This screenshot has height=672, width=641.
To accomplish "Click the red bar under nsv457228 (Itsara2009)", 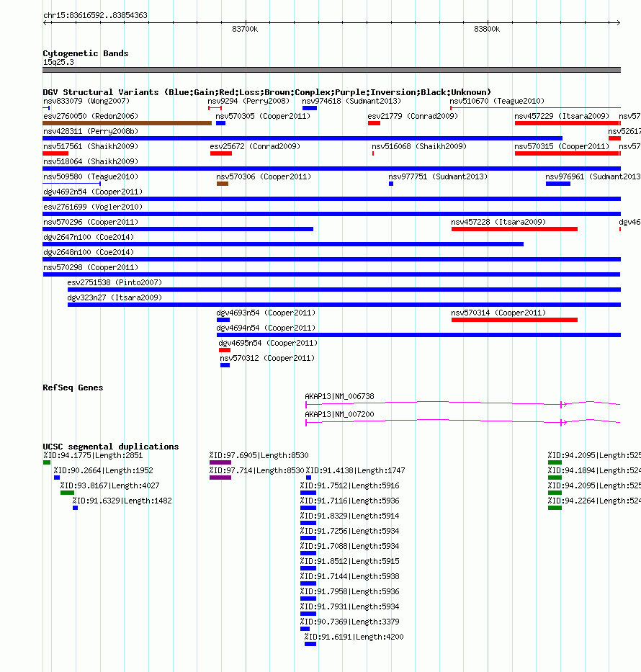I will click(x=514, y=229).
